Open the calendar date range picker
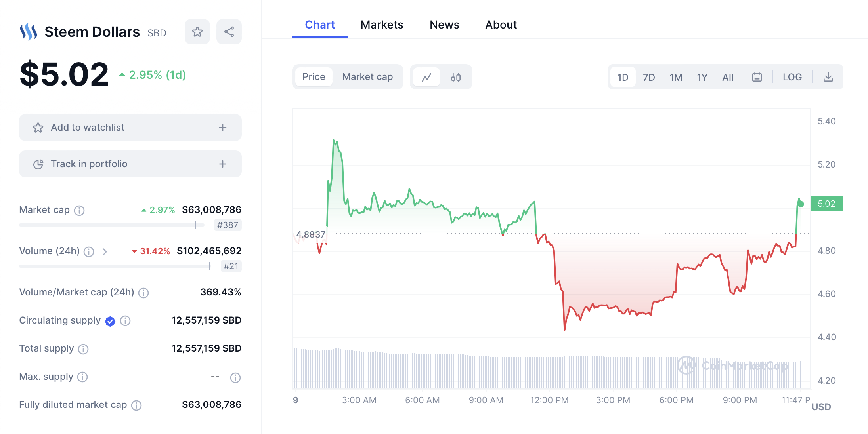 pyautogui.click(x=757, y=77)
